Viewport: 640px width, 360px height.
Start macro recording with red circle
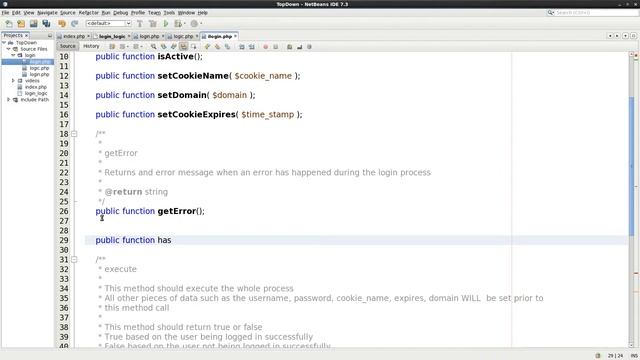coord(266,47)
